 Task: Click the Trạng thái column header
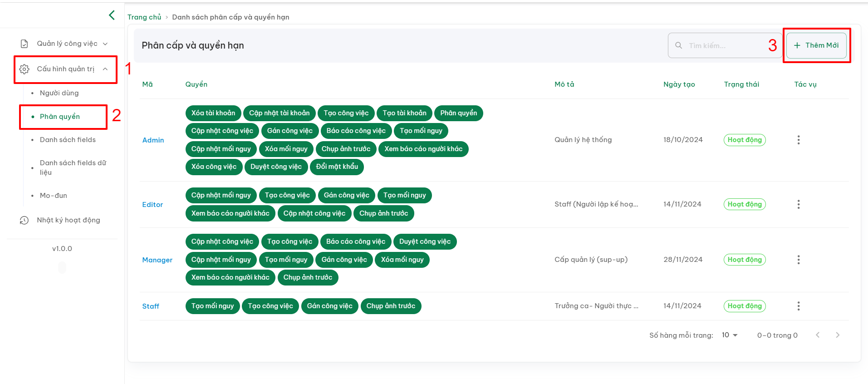coord(742,84)
